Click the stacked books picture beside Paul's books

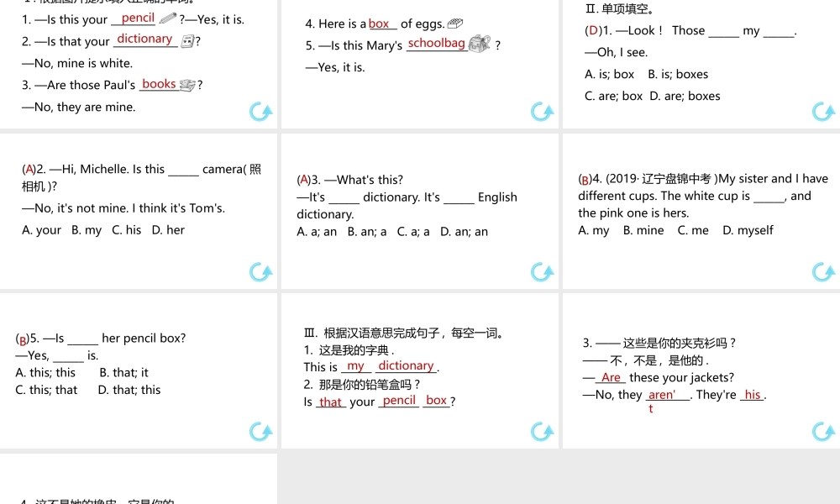pyautogui.click(x=187, y=85)
